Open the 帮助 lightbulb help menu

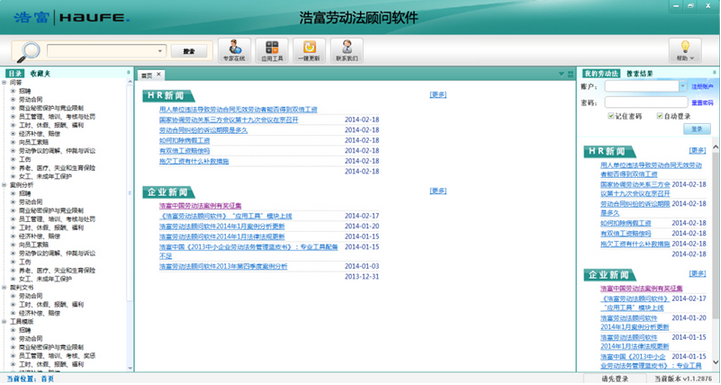pyautogui.click(x=685, y=51)
